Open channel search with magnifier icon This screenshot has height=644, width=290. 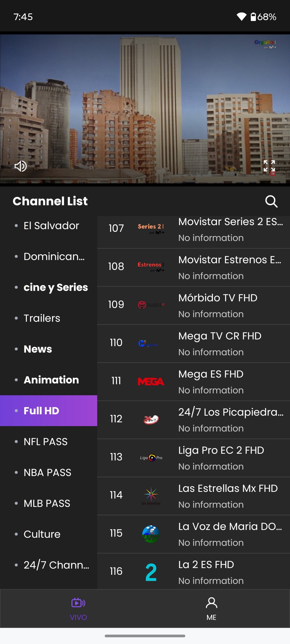coord(271,201)
